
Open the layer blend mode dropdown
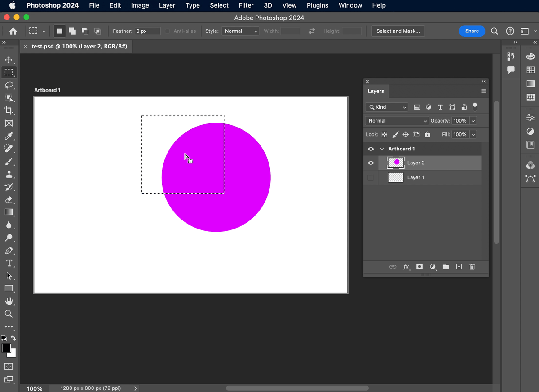[x=397, y=121]
